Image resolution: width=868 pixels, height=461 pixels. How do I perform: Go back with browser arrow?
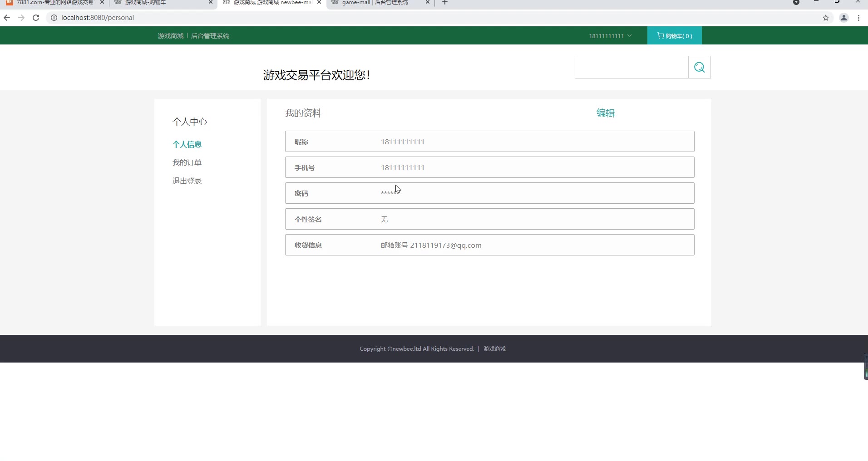(7, 18)
